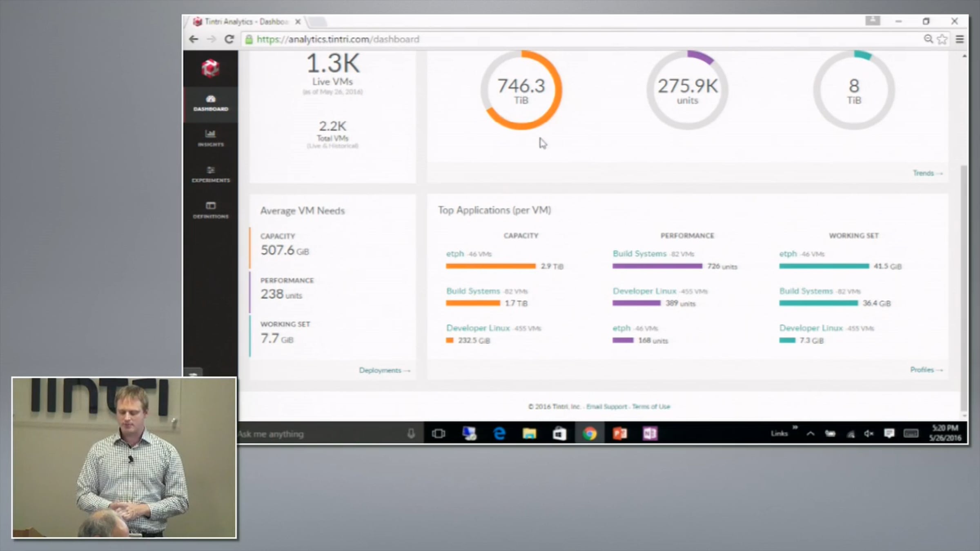Screen dimensions: 980x551
Task: Click the 746.3 TiB orange capacity ring
Action: tap(521, 90)
